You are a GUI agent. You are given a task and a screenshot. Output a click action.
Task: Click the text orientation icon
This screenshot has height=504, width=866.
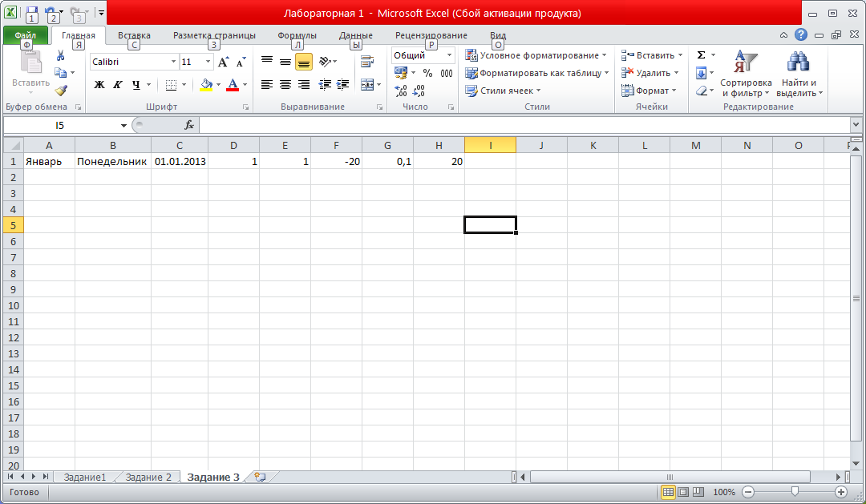point(325,61)
